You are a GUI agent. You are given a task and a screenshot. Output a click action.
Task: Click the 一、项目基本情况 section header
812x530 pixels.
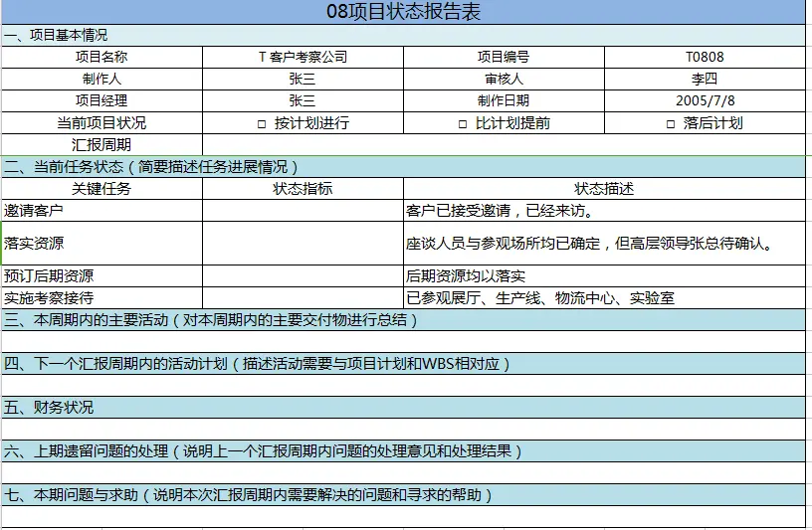click(403, 35)
